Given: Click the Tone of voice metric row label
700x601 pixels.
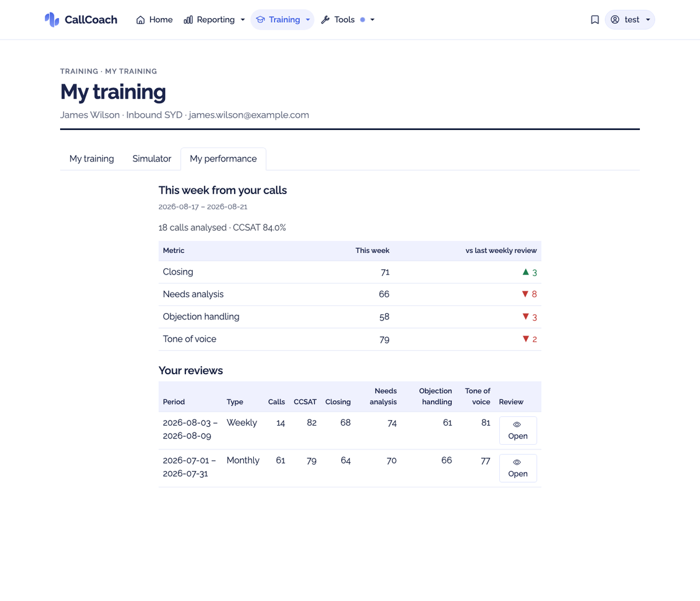Looking at the screenshot, I should [190, 339].
